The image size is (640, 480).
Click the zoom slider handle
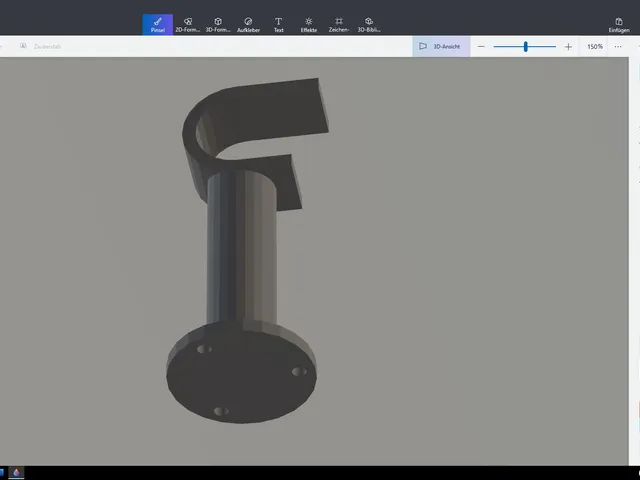[x=526, y=47]
